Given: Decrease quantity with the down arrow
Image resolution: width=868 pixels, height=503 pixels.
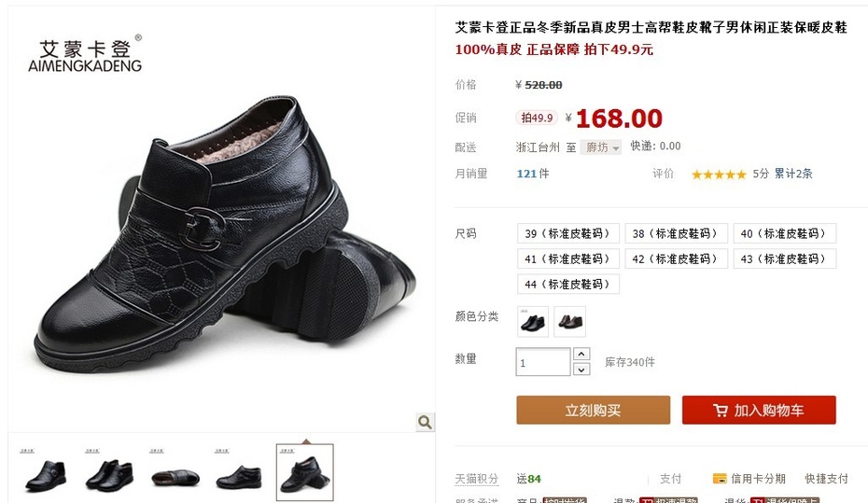Looking at the screenshot, I should [581, 370].
